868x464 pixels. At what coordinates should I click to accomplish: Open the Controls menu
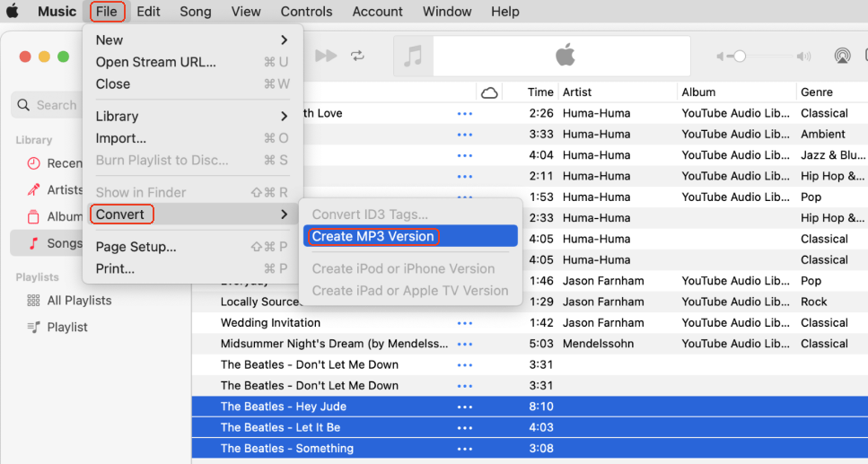click(x=306, y=12)
